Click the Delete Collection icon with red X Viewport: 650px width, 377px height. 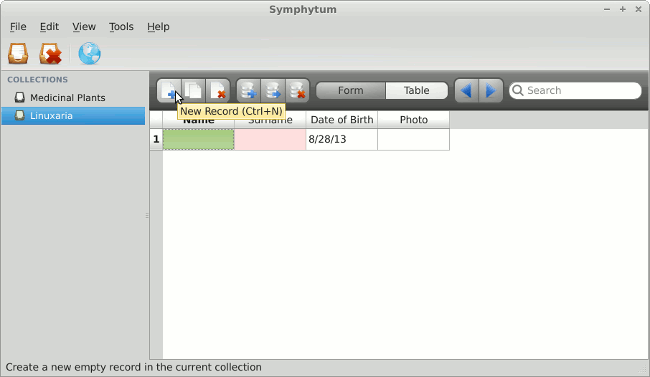point(50,54)
